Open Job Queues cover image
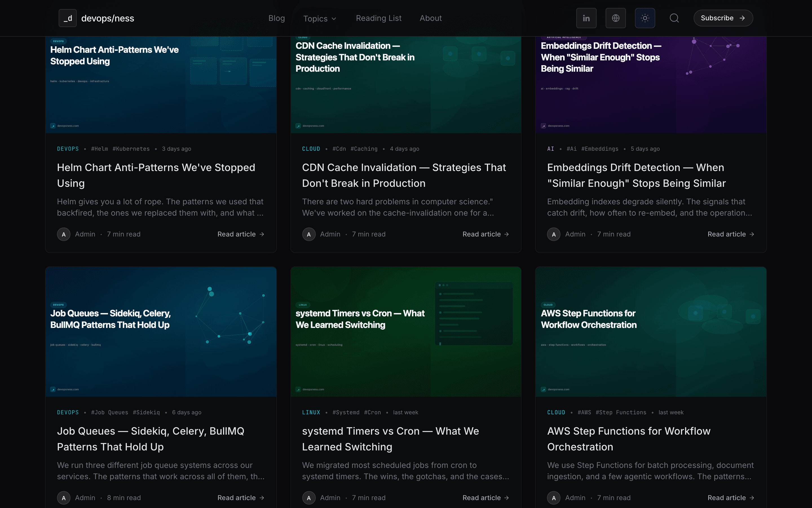The image size is (812, 508). click(x=161, y=332)
